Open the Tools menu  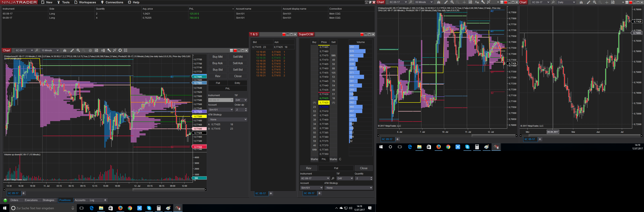(63, 2)
